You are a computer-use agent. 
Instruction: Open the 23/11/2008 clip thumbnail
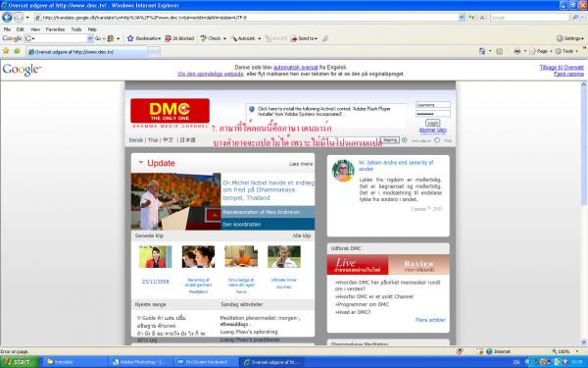click(x=155, y=257)
